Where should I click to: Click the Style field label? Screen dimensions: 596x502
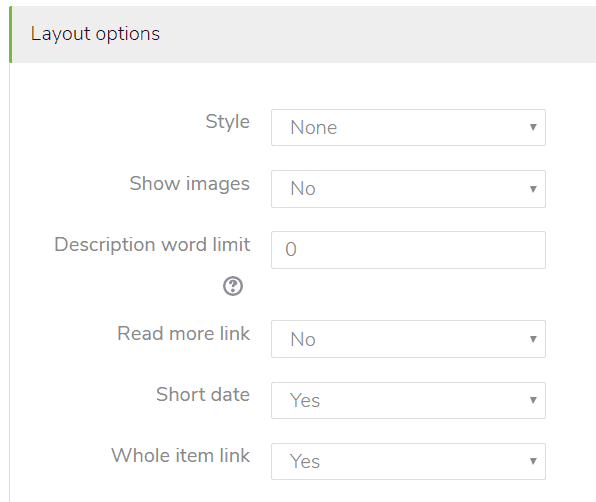[x=228, y=122]
